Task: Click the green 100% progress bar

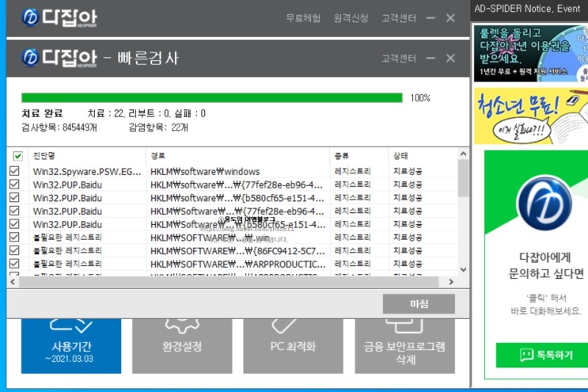Action: point(212,98)
